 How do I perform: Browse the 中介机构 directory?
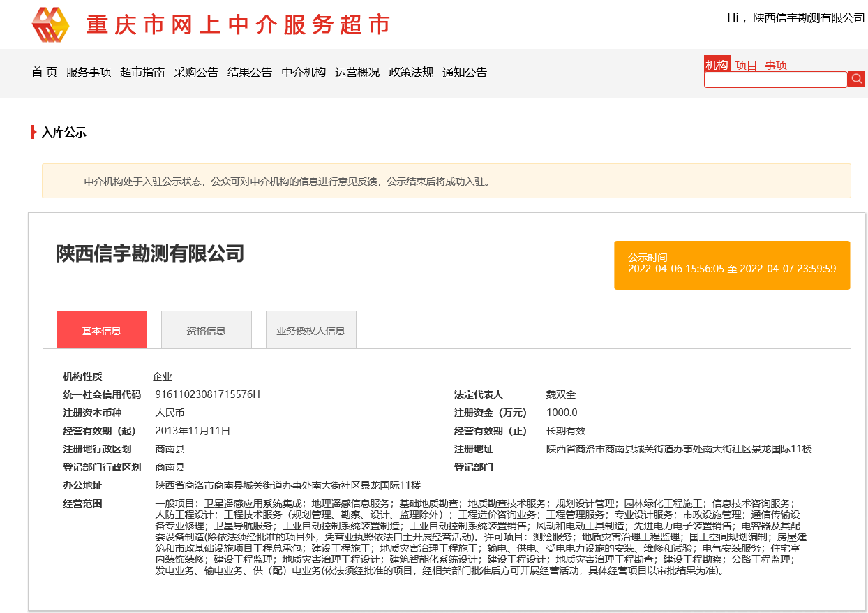(x=303, y=72)
